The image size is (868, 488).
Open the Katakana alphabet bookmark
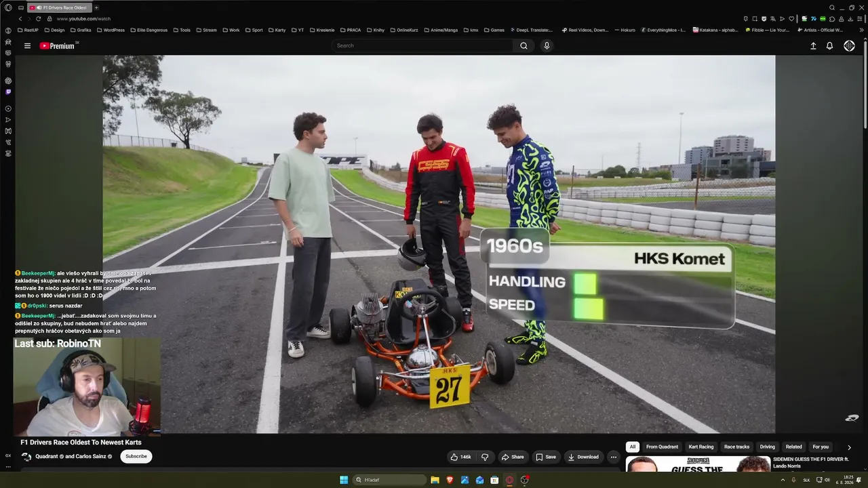(x=716, y=30)
